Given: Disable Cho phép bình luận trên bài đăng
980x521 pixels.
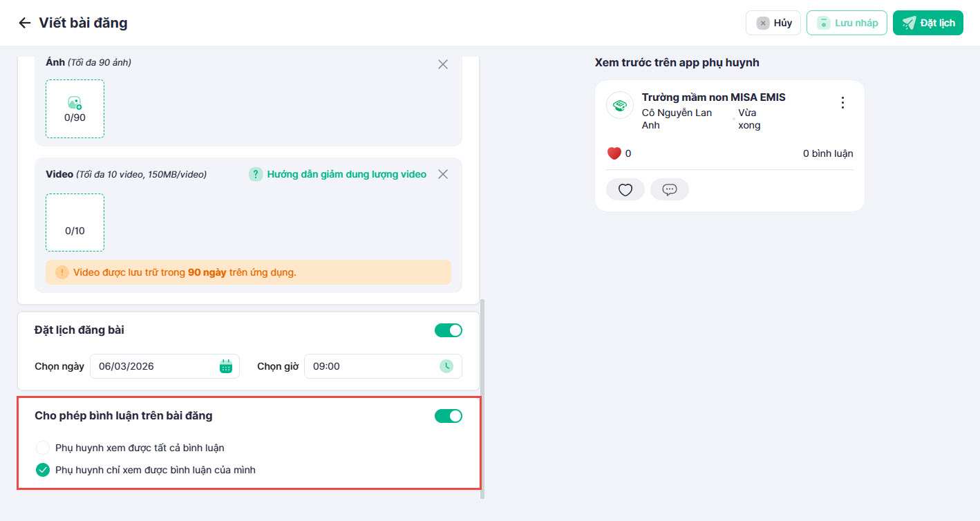Looking at the screenshot, I should (x=448, y=416).
